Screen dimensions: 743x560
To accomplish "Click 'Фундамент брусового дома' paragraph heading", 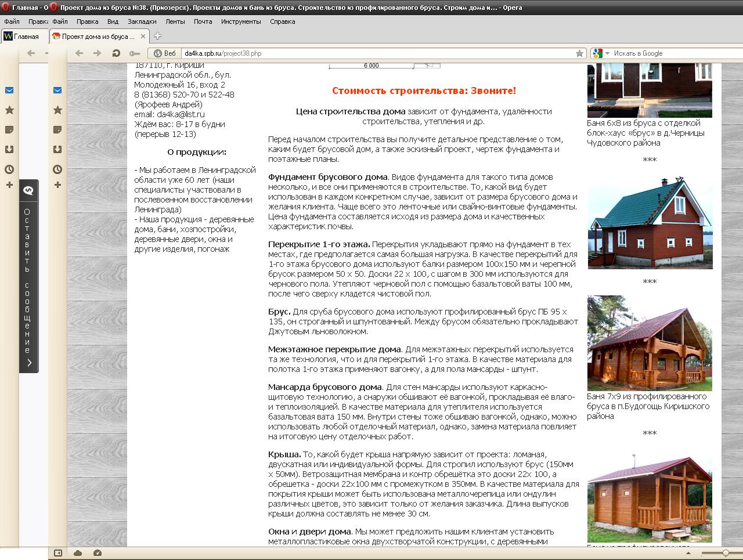I will 327,177.
